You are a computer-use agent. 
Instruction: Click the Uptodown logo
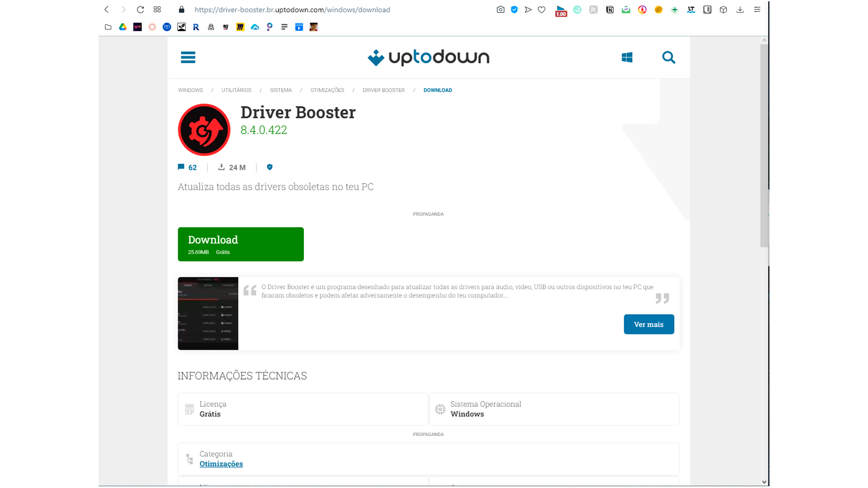[x=428, y=57]
